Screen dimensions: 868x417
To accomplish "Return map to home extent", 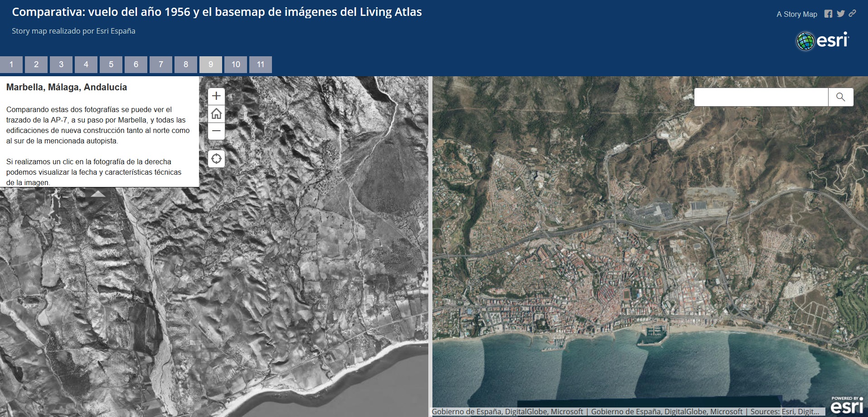I will [216, 113].
